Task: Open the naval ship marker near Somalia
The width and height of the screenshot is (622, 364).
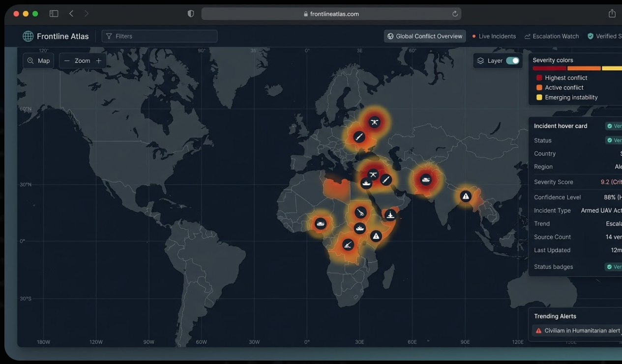Action: (x=390, y=215)
